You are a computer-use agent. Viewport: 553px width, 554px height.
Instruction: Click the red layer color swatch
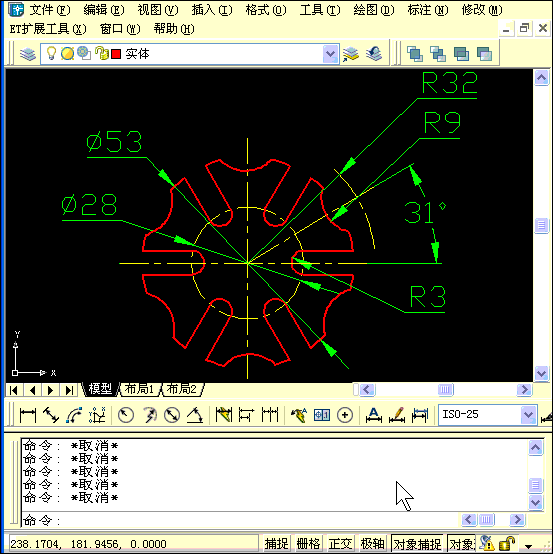[116, 54]
